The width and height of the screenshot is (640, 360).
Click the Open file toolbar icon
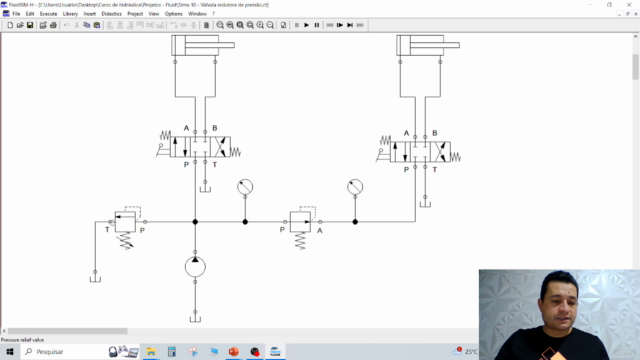click(x=20, y=25)
